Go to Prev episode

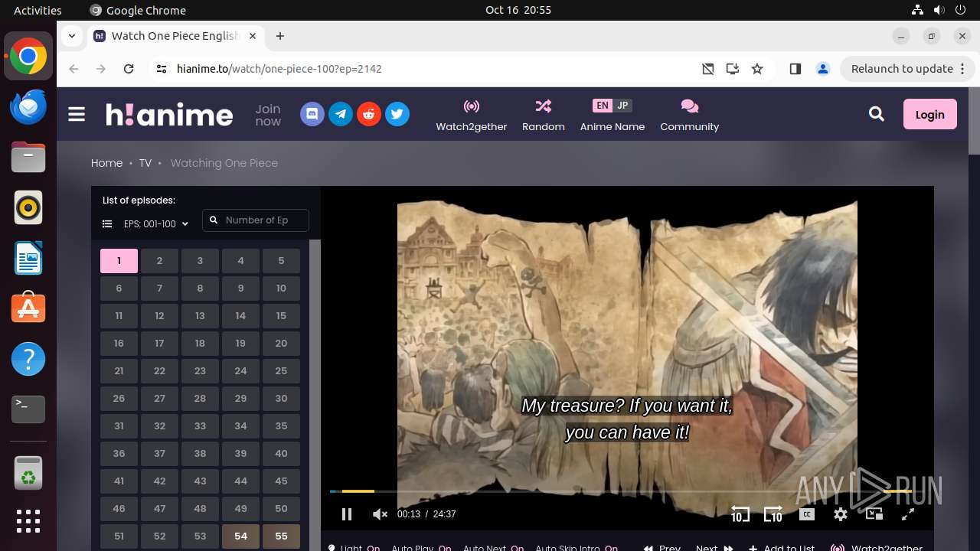click(662, 547)
